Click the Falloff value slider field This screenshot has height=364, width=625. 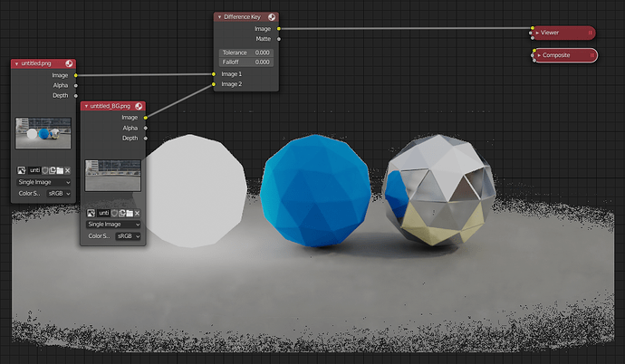[x=246, y=62]
